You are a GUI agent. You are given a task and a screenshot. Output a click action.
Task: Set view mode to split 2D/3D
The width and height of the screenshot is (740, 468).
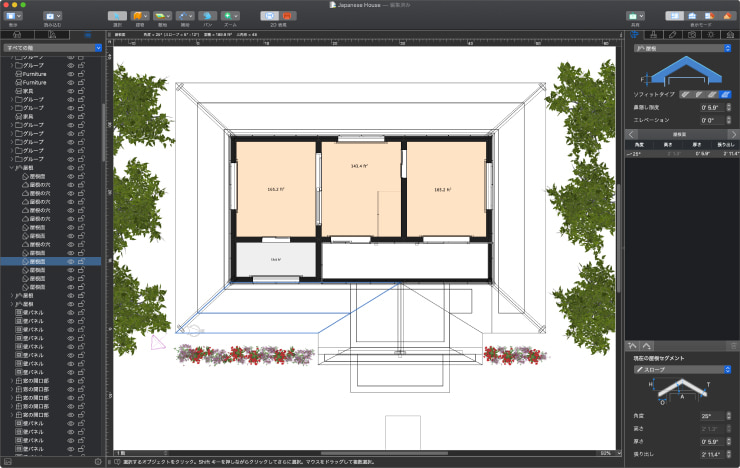click(709, 16)
